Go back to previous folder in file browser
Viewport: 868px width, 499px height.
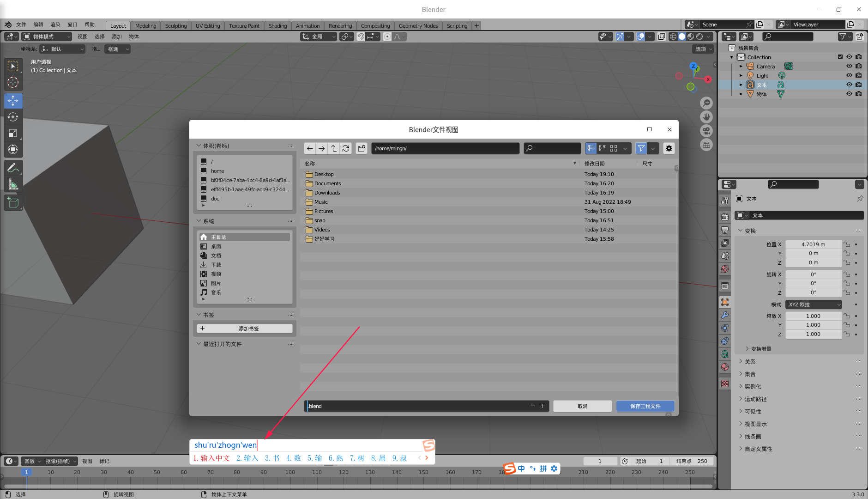(310, 148)
